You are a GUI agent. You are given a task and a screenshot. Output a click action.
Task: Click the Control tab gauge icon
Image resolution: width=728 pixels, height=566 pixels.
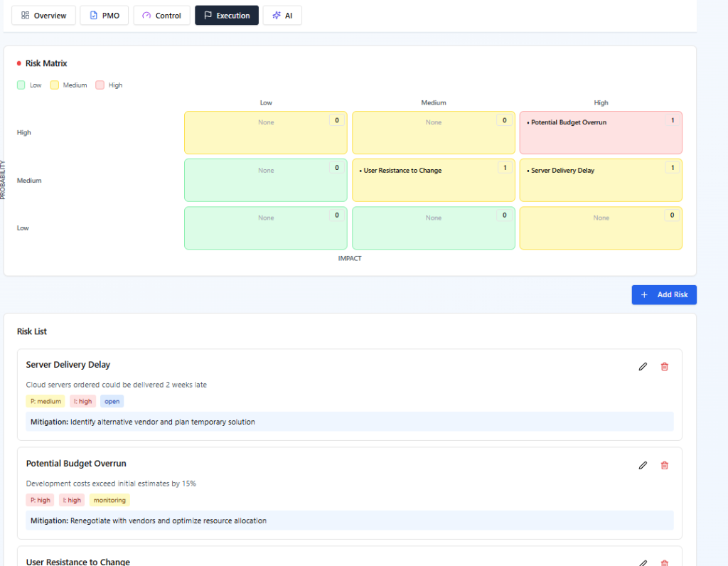pos(146,16)
